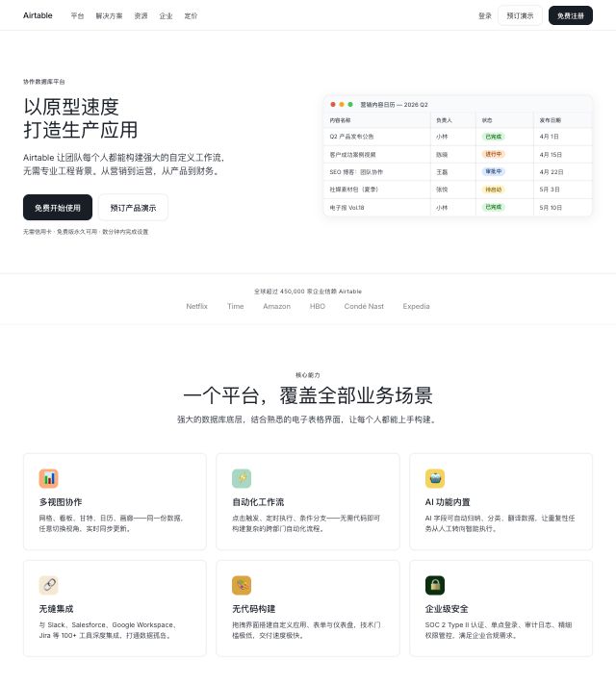Click the Amazon customer logo
The image size is (616, 685).
tap(277, 306)
